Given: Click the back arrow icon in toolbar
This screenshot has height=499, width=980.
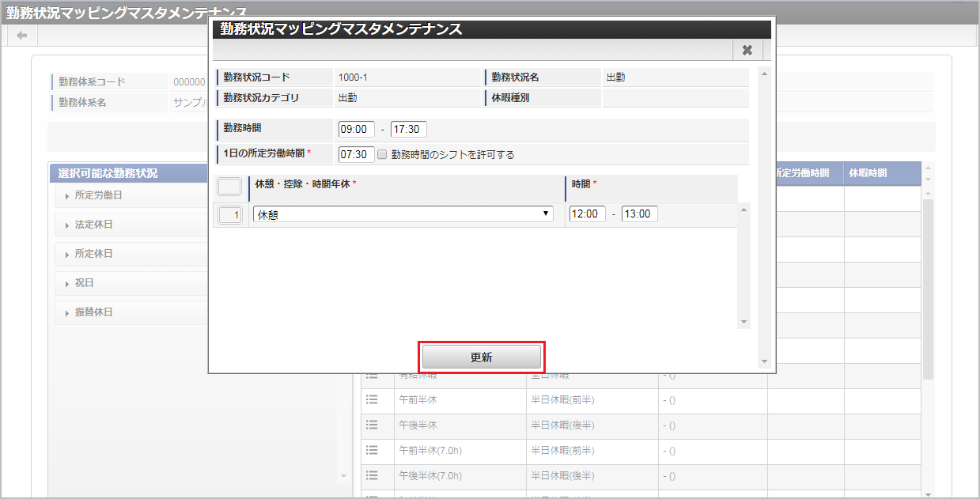Looking at the screenshot, I should click(x=22, y=36).
